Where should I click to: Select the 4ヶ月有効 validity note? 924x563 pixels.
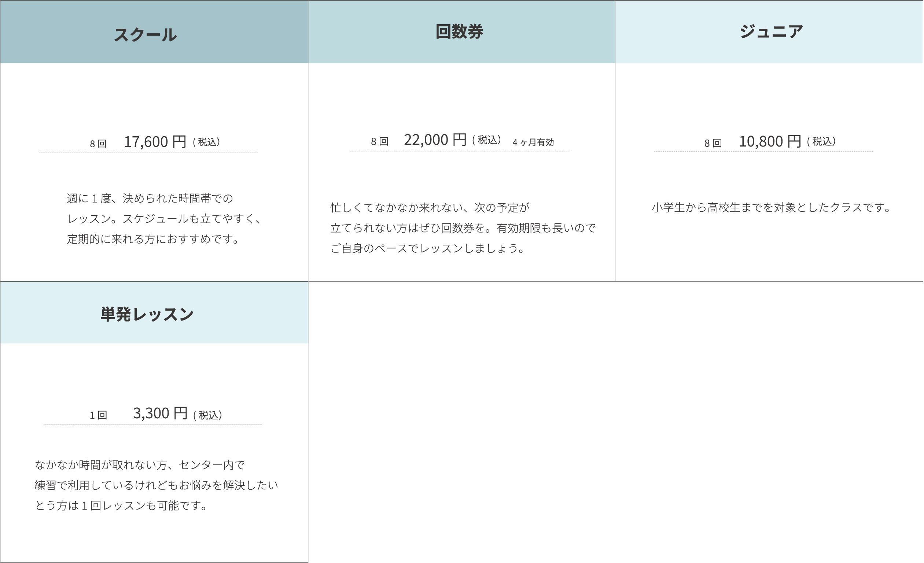(533, 142)
